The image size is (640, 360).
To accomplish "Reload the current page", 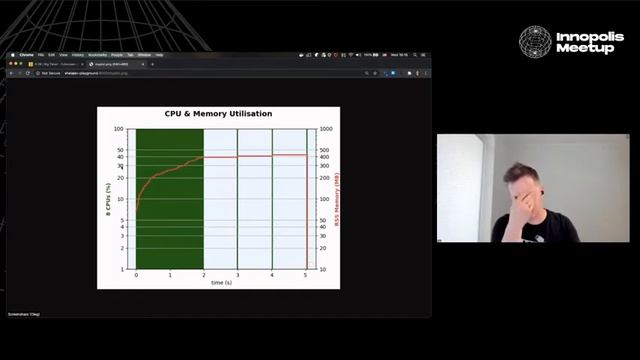I will click(x=28, y=73).
